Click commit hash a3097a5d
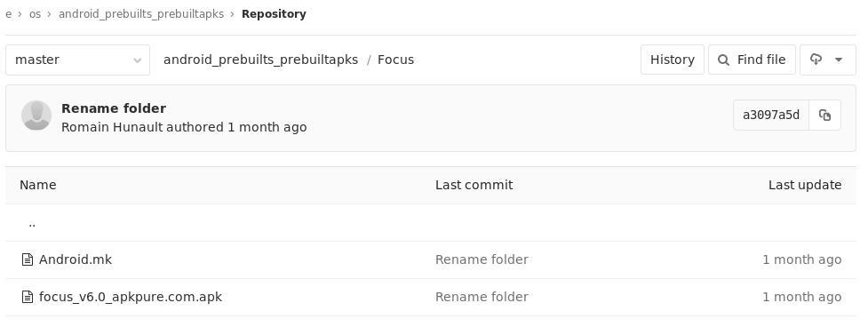 [771, 116]
